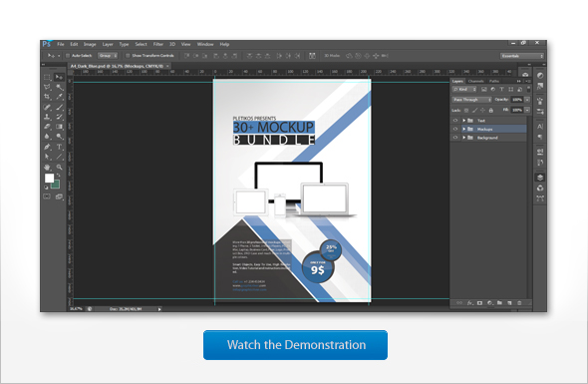Screen dimensions: 588x384
Task: Add a layer style with fx icon
Action: [469, 303]
